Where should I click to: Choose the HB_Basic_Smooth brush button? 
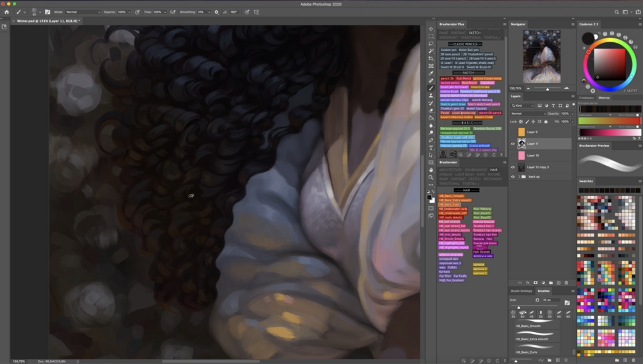[x=452, y=196]
